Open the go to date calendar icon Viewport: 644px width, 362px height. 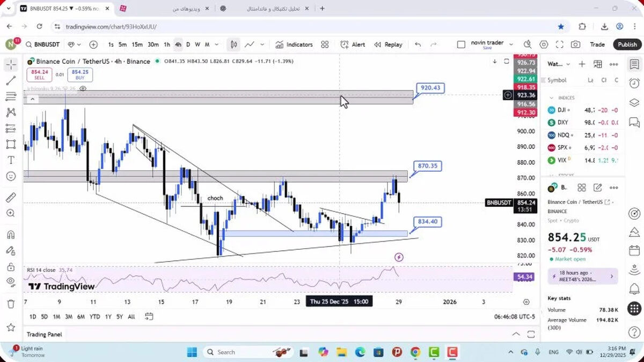[x=149, y=316]
